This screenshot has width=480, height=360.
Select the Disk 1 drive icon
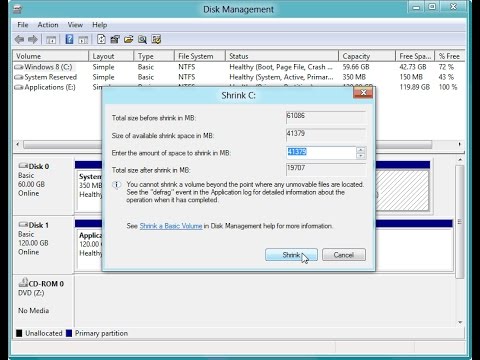click(x=23, y=225)
